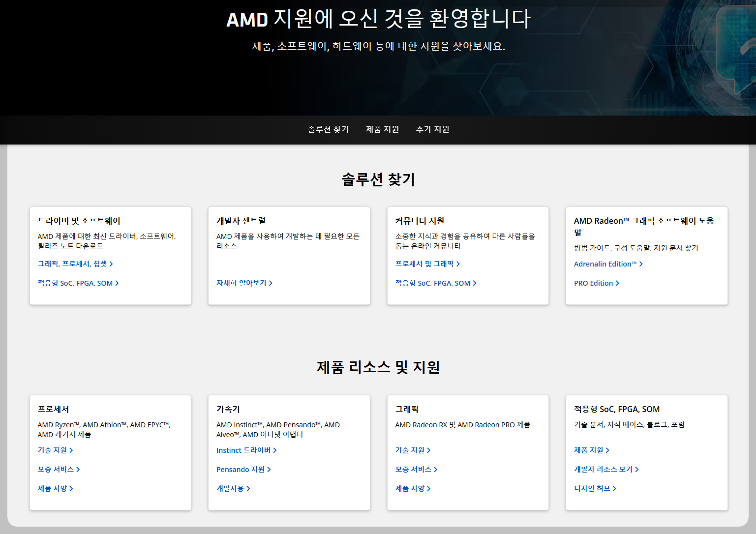This screenshot has width=756, height=534.
Task: Click the 커뮤니티 지원 card title
Action: click(420, 221)
